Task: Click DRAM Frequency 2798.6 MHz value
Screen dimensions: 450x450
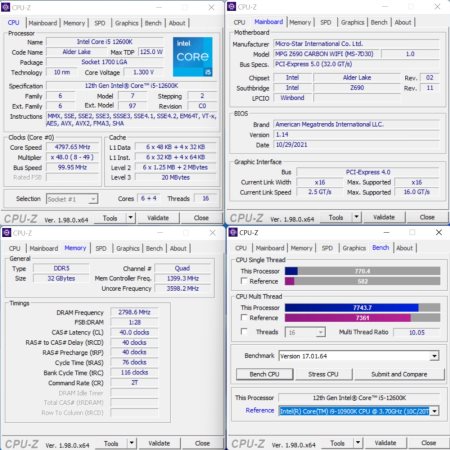Action: click(134, 312)
